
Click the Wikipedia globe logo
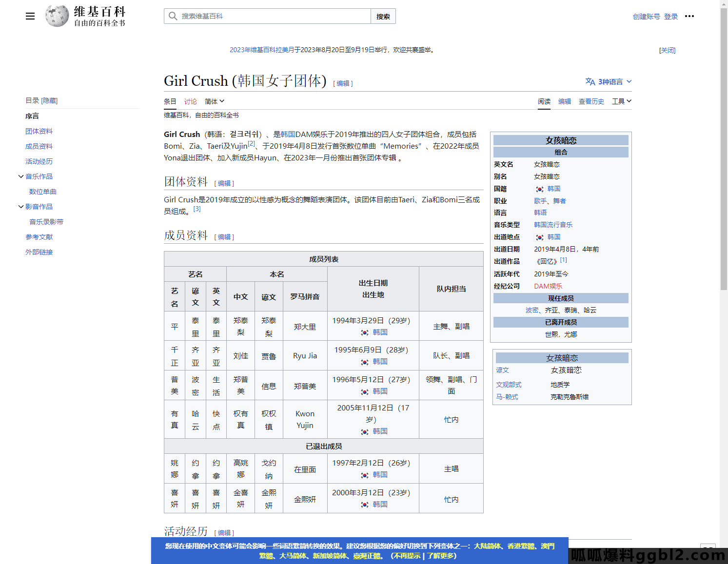coord(57,16)
